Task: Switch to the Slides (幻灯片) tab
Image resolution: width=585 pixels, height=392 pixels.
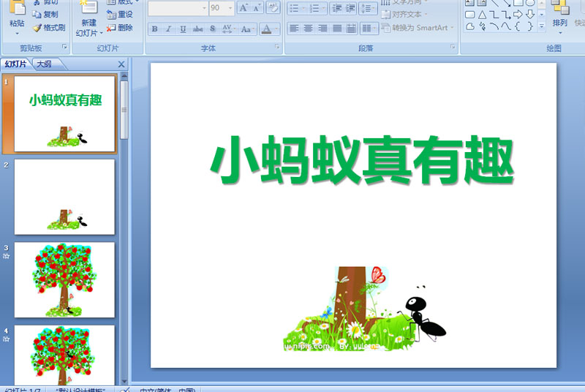Action: (16, 64)
